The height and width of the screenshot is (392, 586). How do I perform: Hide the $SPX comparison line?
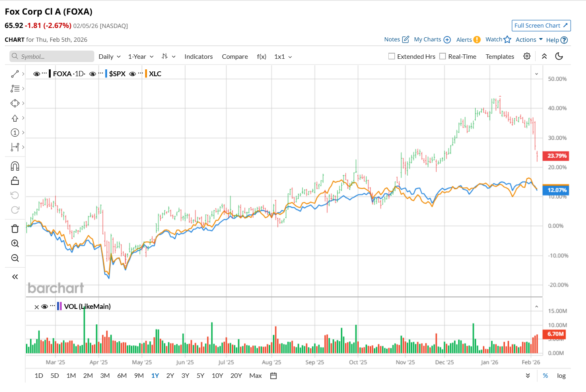click(93, 74)
